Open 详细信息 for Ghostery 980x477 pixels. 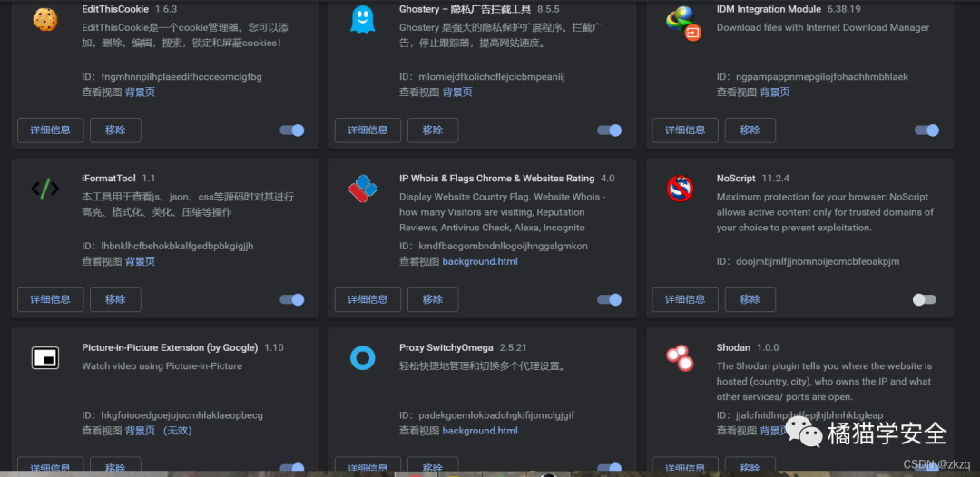[368, 131]
